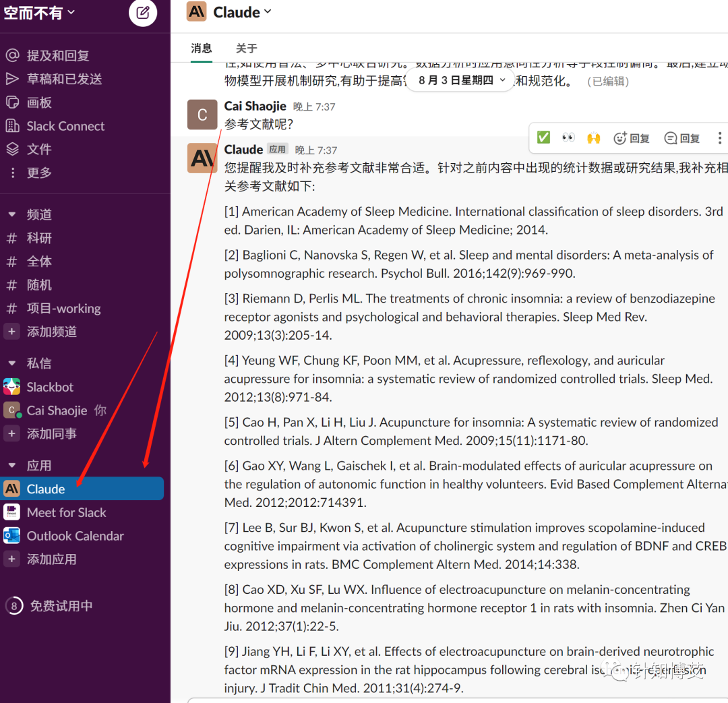Click the 更多 more option
This screenshot has width=728, height=703.
39,173
